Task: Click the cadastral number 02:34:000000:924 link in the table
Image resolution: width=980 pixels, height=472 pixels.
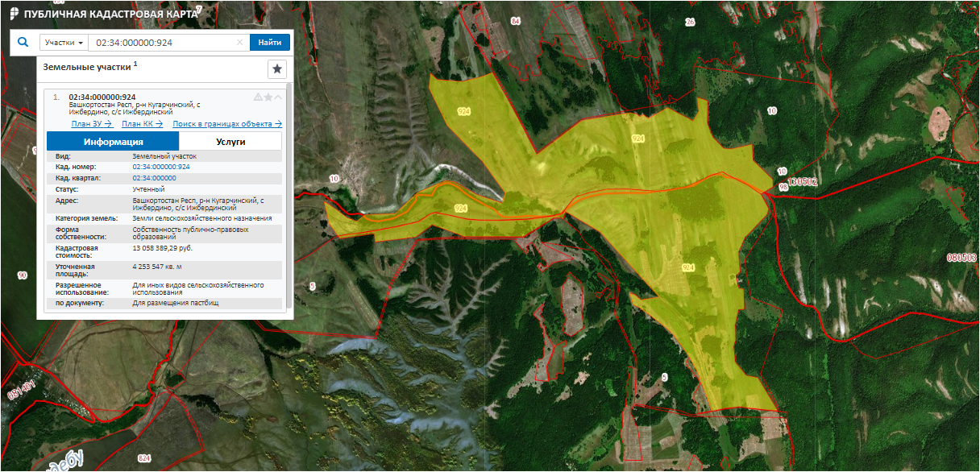Action: [160, 167]
